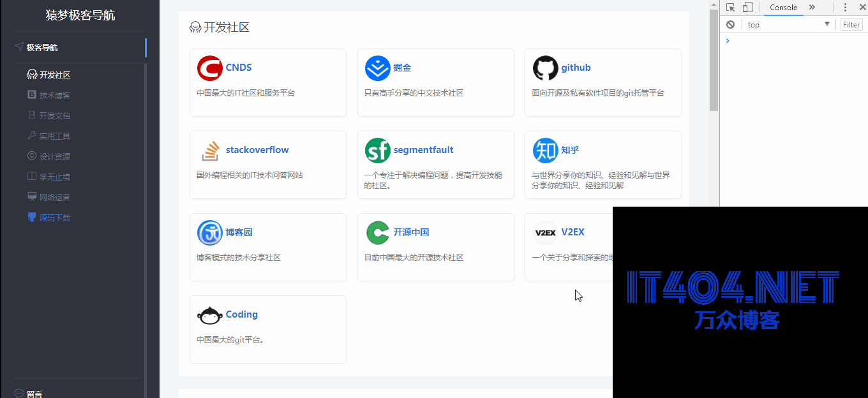868x398 pixels.
Task: Click the green 开源中国 logo
Action: [x=377, y=233]
